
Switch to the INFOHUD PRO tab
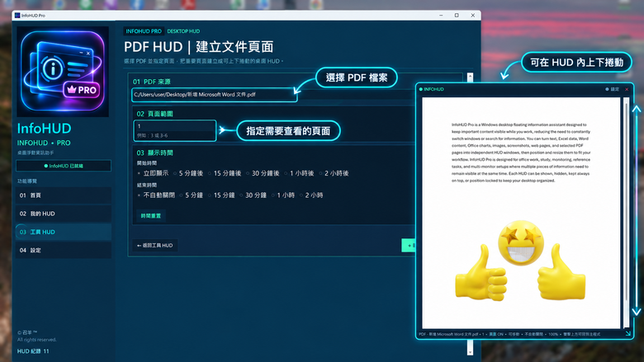144,31
